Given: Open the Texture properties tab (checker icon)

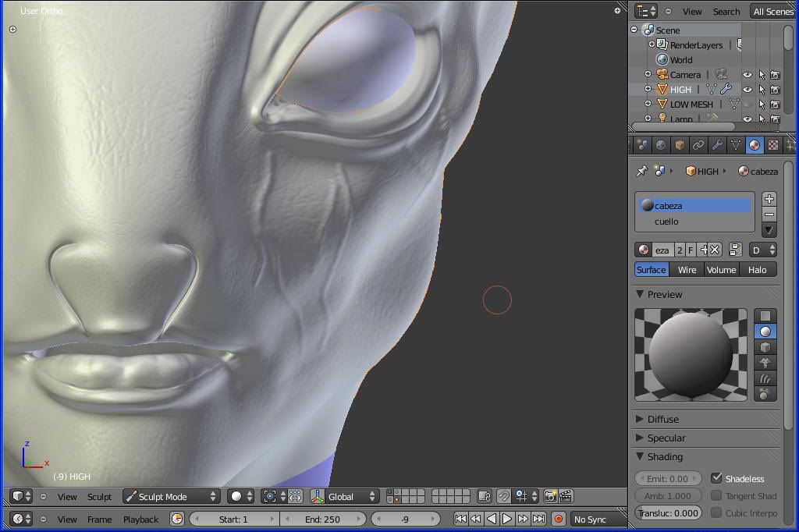Looking at the screenshot, I should click(x=773, y=145).
